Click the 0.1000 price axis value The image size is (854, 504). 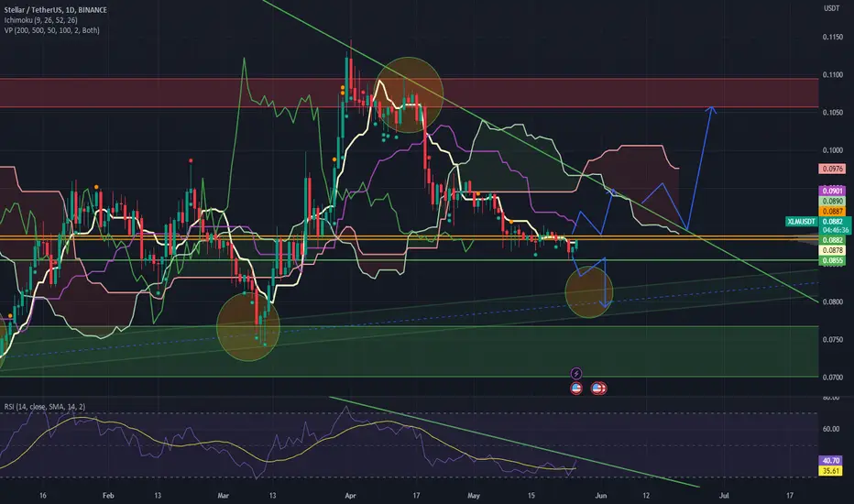click(832, 150)
